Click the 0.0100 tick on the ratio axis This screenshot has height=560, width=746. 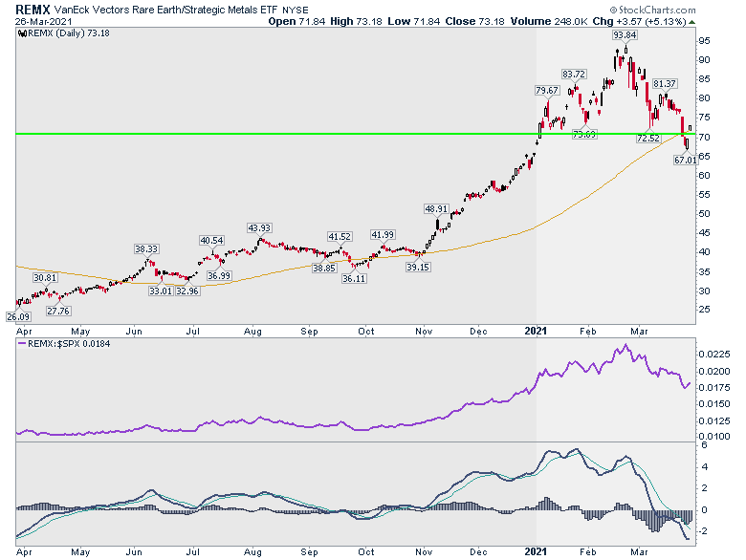713,436
